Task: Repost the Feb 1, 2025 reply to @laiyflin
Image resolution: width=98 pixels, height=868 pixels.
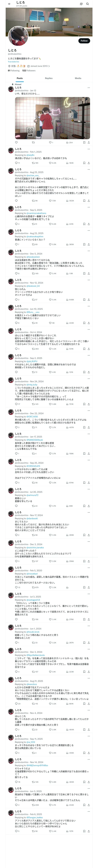Action: click(33, 163)
